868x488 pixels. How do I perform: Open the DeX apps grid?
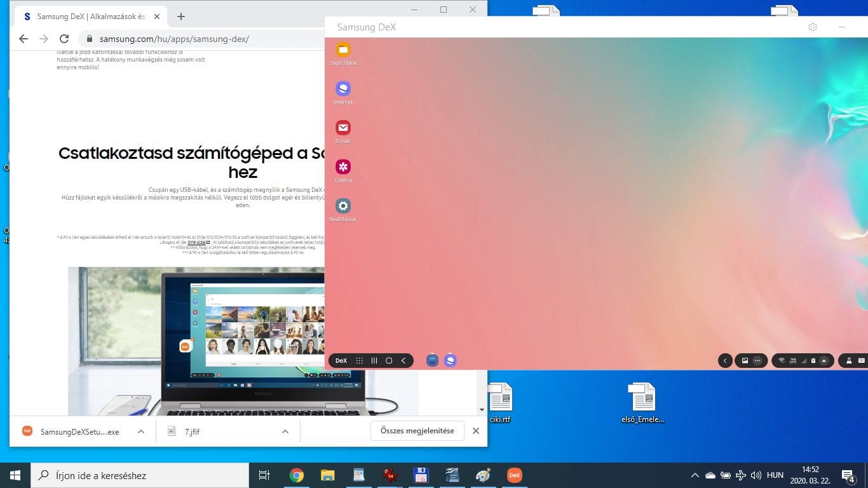point(360,360)
